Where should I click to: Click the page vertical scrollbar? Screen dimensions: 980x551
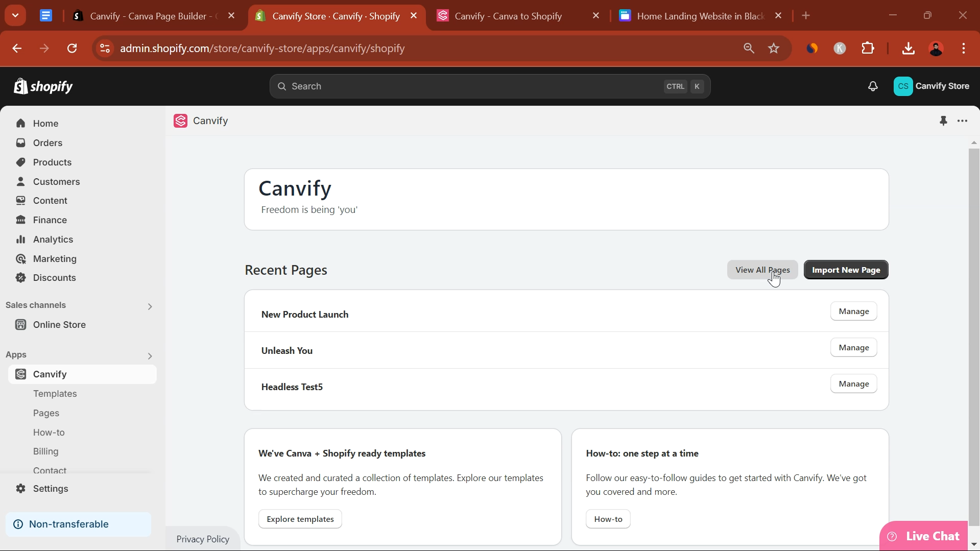[x=974, y=337]
